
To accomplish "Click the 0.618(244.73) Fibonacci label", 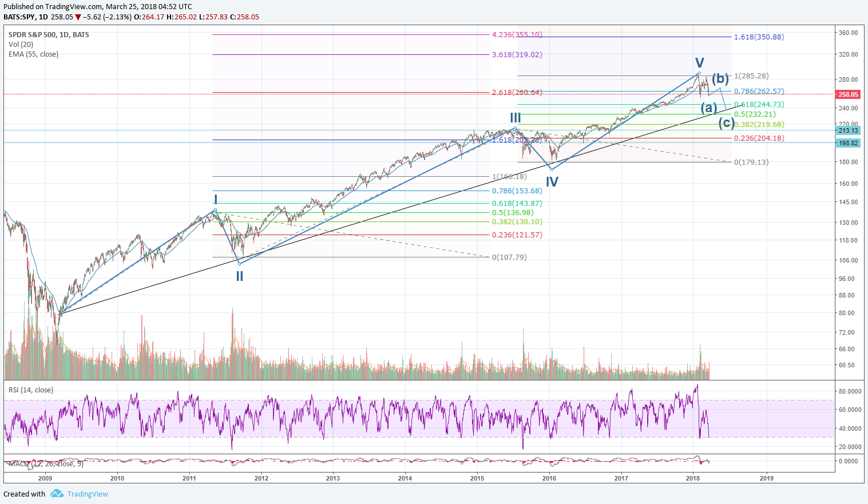I will [759, 105].
